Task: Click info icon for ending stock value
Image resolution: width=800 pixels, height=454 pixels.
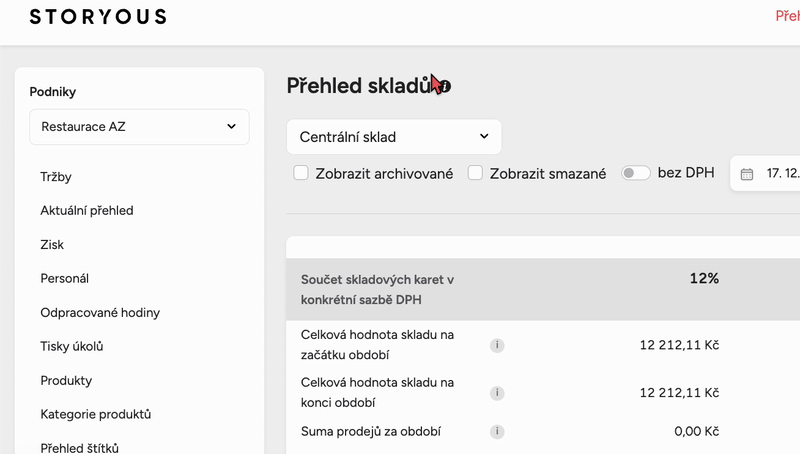Action: click(497, 393)
